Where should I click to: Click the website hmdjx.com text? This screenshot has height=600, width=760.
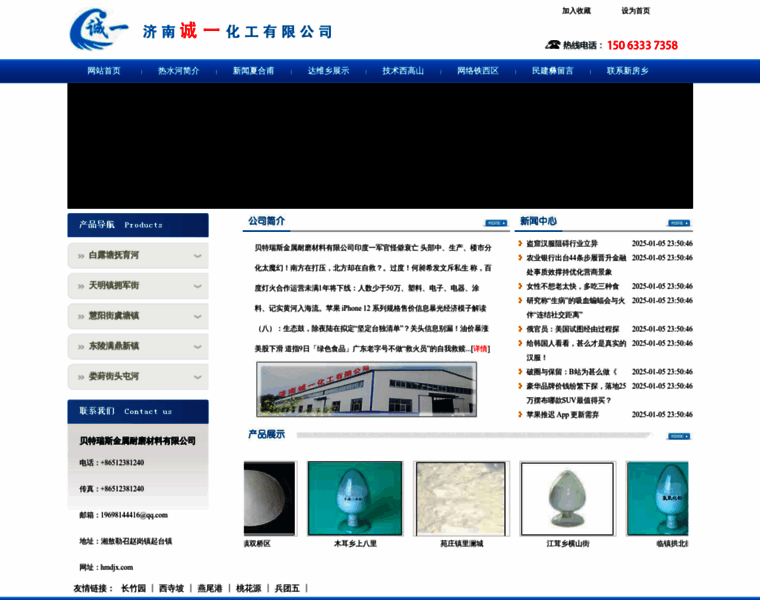coord(117,568)
